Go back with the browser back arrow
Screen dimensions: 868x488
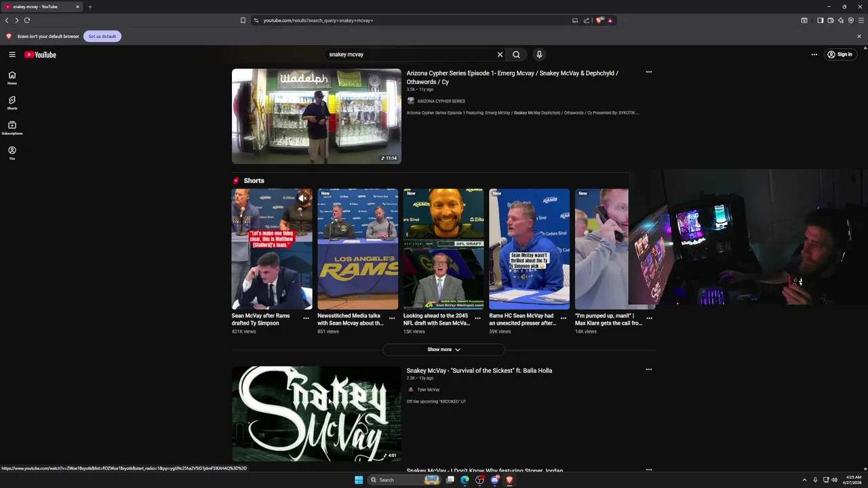pyautogui.click(x=7, y=20)
